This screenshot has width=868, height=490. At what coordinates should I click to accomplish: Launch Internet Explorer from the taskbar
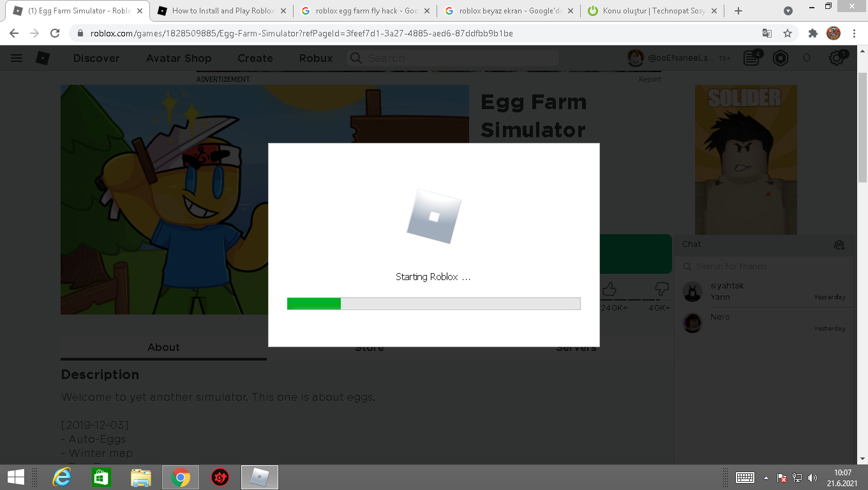pyautogui.click(x=62, y=477)
